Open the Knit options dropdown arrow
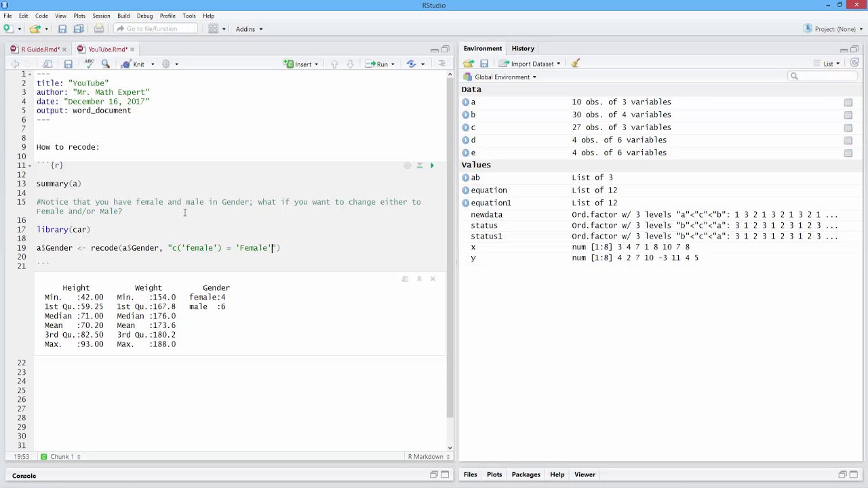This screenshot has height=488, width=868. point(153,64)
